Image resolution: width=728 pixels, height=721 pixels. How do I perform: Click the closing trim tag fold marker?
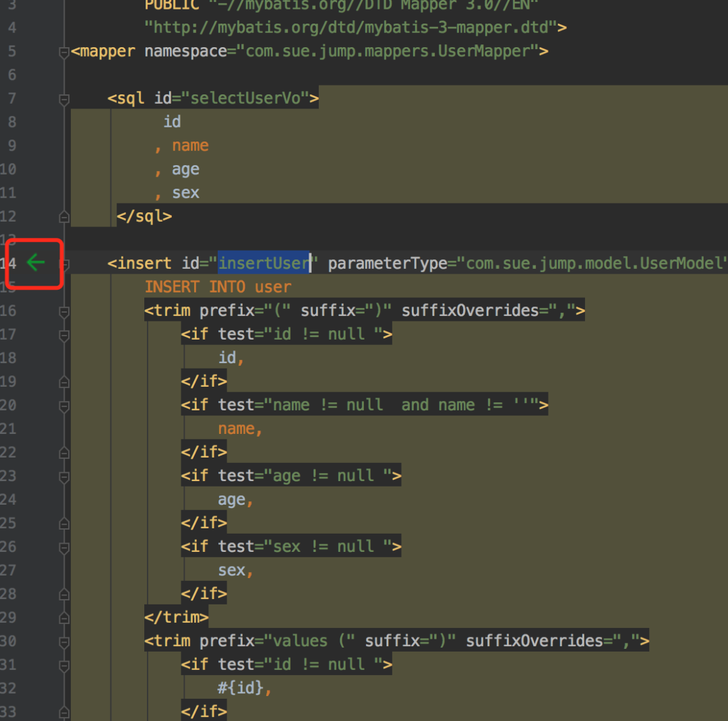[x=64, y=618]
